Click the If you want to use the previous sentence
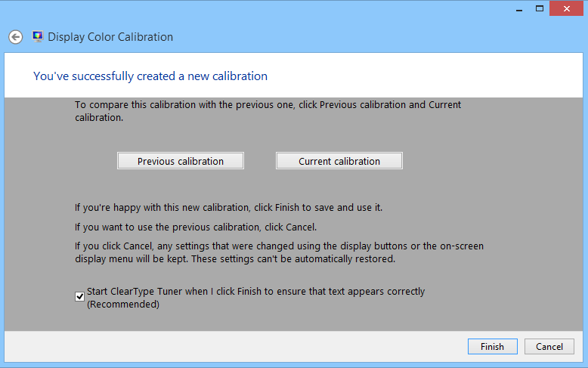 click(196, 227)
